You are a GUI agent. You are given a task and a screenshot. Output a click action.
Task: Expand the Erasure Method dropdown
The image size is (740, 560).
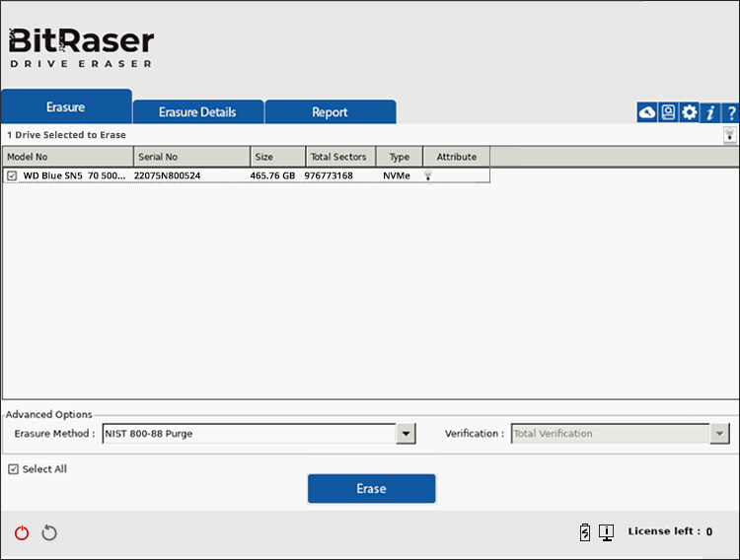pyautogui.click(x=406, y=434)
